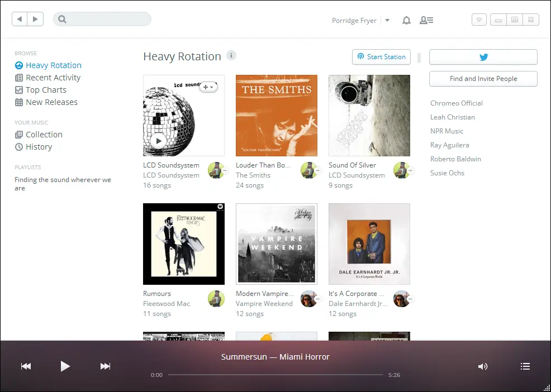Click listener avatar beside Modern Vampires
The width and height of the screenshot is (551, 392).
tap(308, 299)
